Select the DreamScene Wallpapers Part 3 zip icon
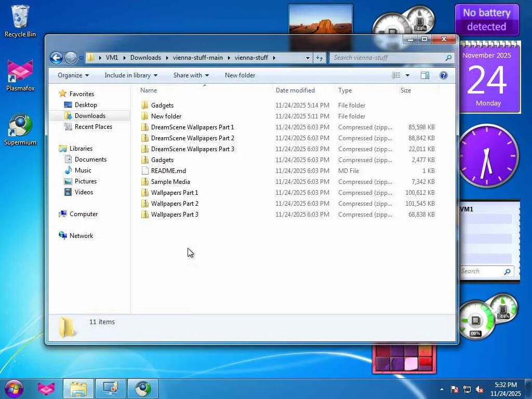 (x=145, y=149)
